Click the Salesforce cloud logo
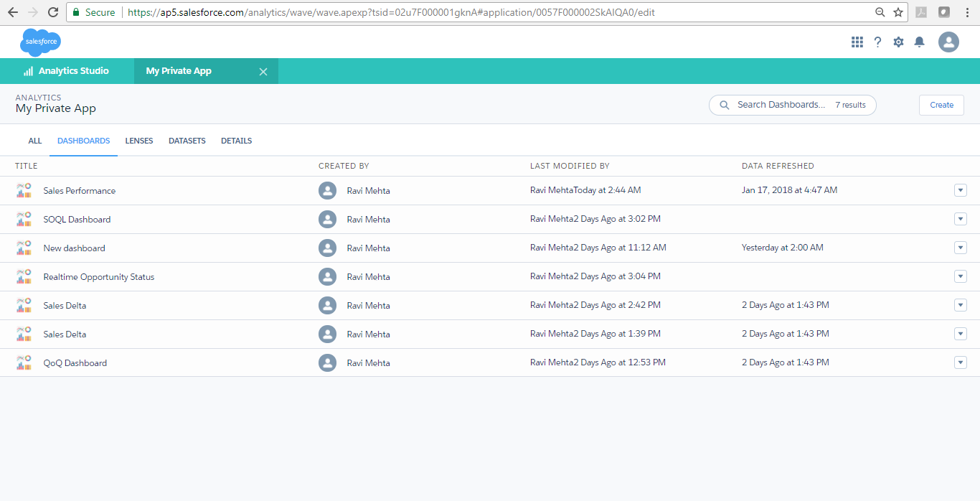Screen dimensions: 980x501 tap(40, 42)
